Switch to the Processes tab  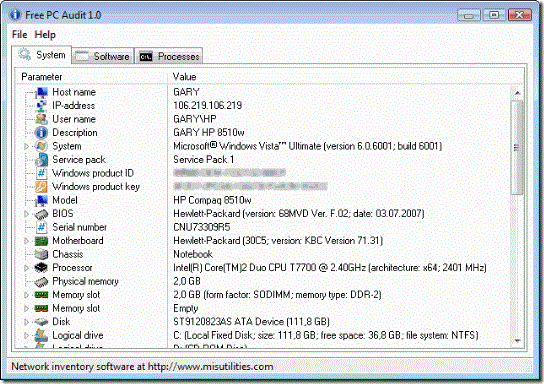(169, 57)
